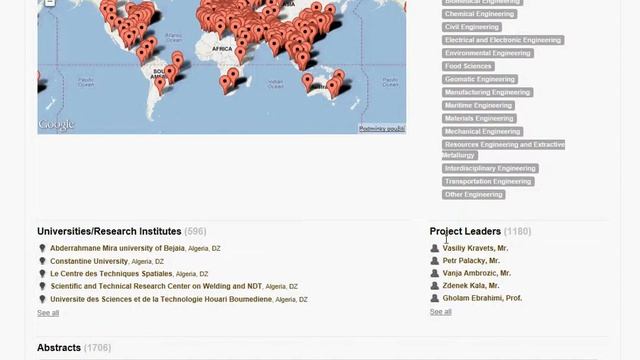This screenshot has width=640, height=360.
Task: Open Abderrahmane Mira university of Bejaia link
Action: (x=117, y=248)
